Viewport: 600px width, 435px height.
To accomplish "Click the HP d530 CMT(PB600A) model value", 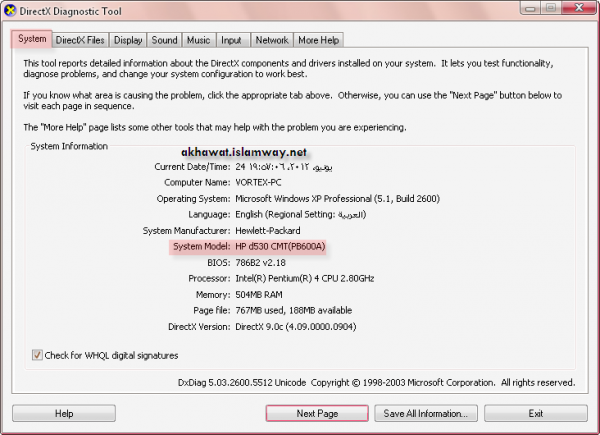I will click(280, 247).
